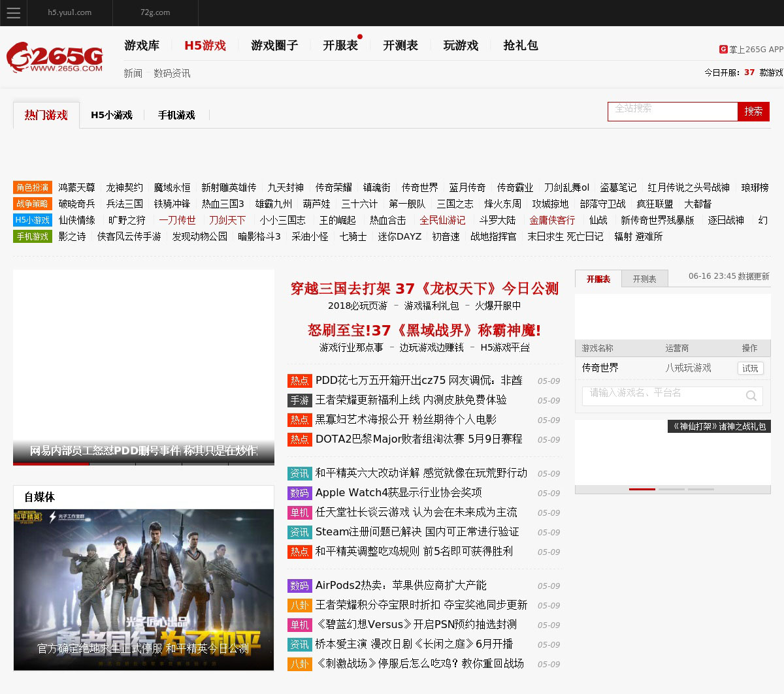Open H5游戏 in main navigation
784x694 pixels.
click(x=205, y=45)
